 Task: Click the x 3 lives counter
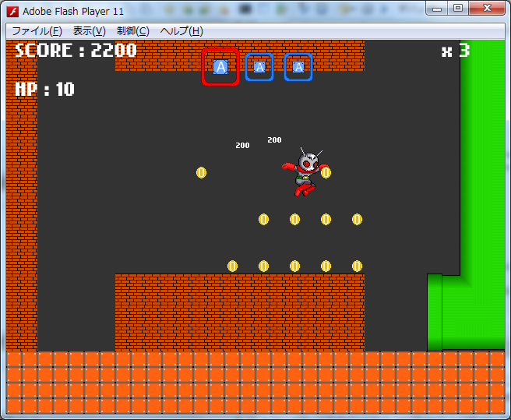(x=456, y=51)
